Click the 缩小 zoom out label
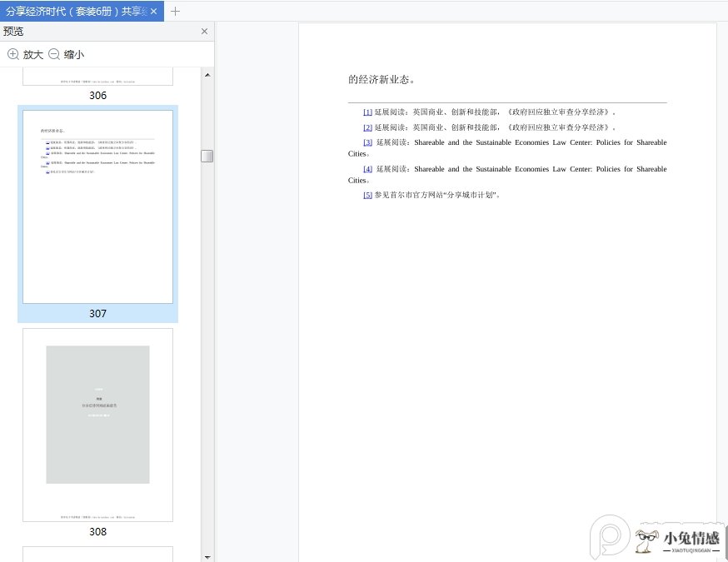Image resolution: width=728 pixels, height=562 pixels. click(74, 54)
